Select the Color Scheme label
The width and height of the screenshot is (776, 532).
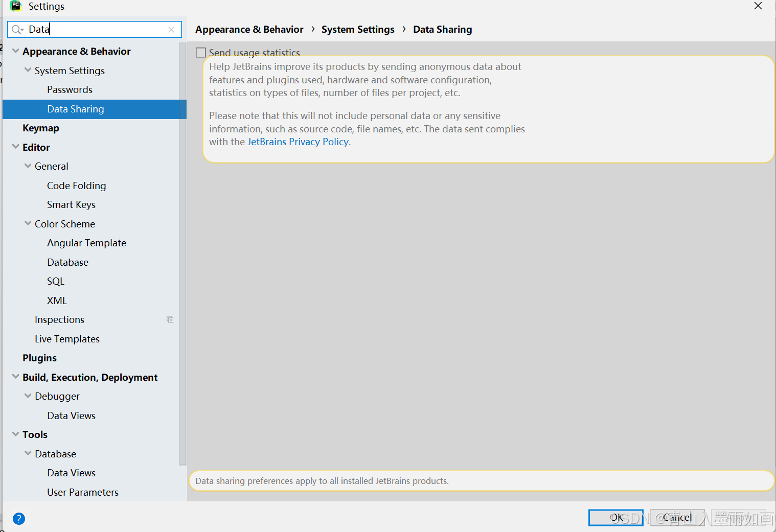point(65,224)
